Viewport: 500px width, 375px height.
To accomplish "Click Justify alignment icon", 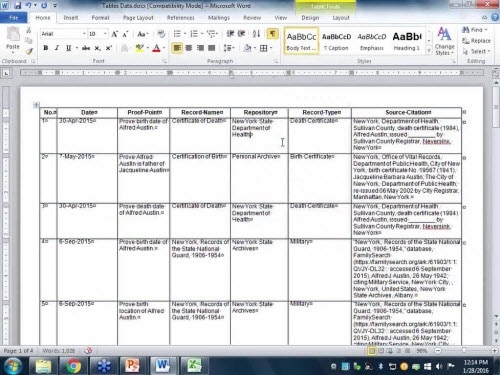I will click(212, 48).
